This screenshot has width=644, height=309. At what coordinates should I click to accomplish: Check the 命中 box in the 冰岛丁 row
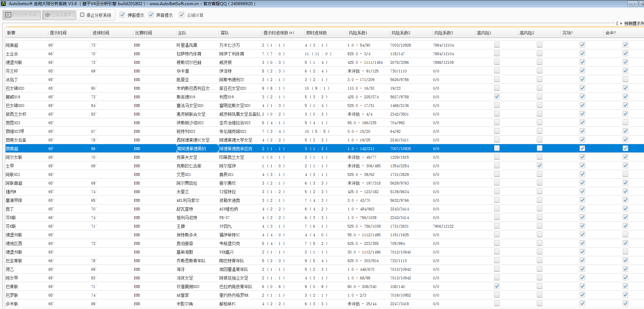click(x=625, y=79)
